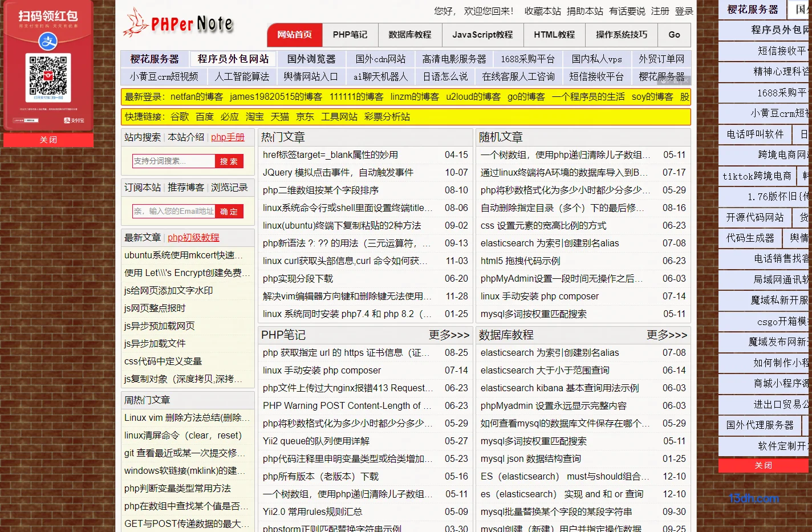812x532 pixels.
Task: Click tiktok跨境电商 in right sidebar
Action: point(757,176)
